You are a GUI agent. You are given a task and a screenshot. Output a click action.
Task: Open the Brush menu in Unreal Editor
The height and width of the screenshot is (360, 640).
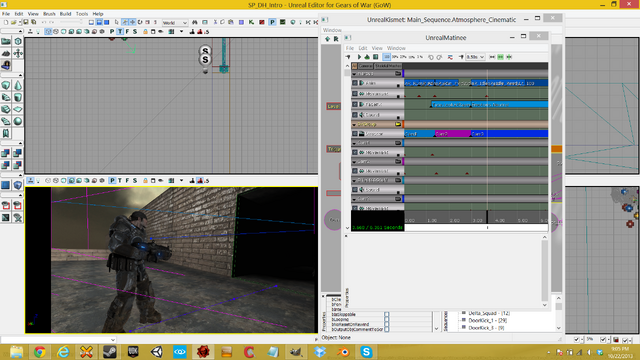[x=49, y=13]
